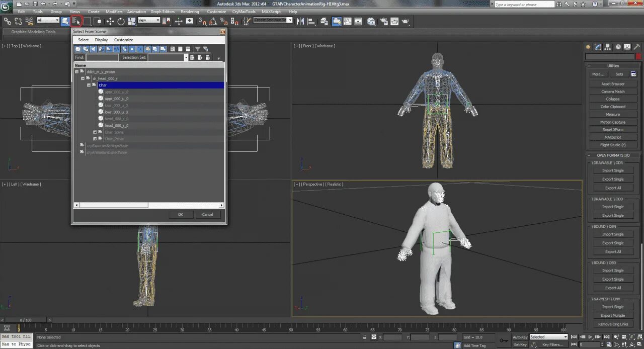The image size is (644, 349).
Task: Click the X coordinate field in status bar
Action: (x=392, y=337)
